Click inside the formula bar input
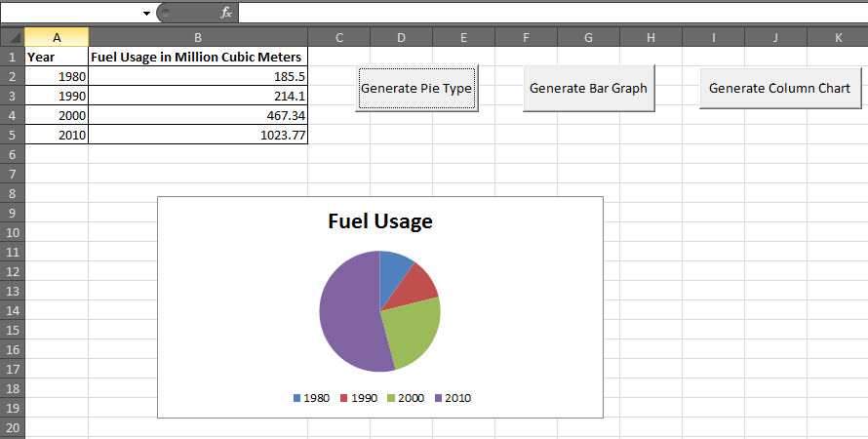 pos(546,13)
